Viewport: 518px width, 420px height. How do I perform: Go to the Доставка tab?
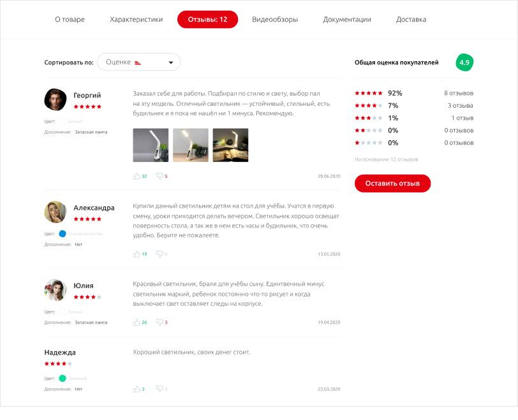411,20
